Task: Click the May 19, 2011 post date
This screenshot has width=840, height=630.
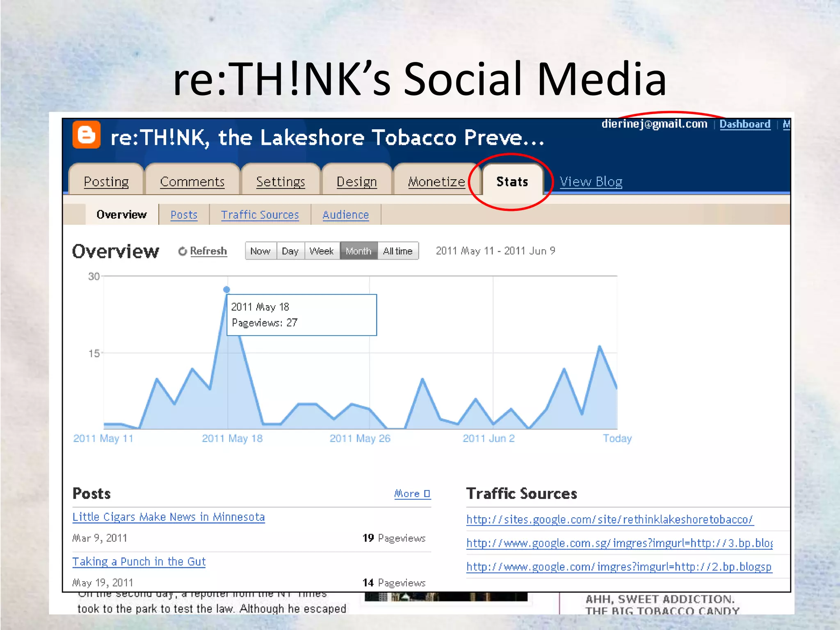Action: 103,583
